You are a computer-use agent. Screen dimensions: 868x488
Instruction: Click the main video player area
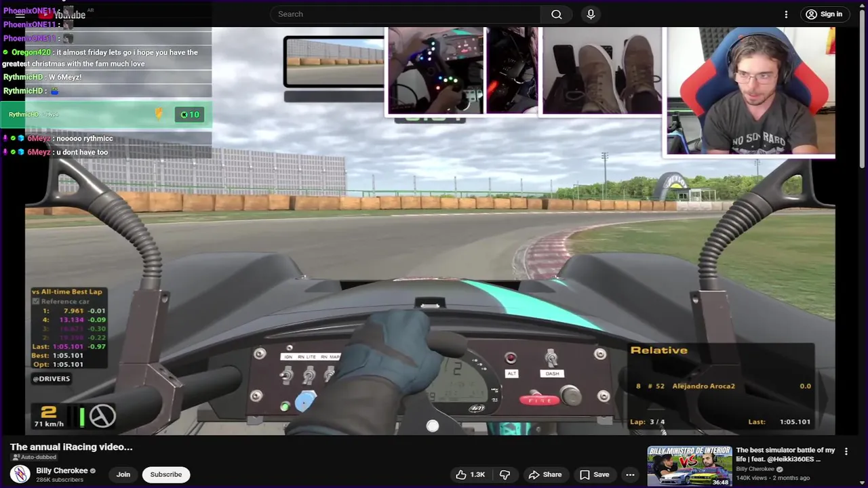point(430,230)
